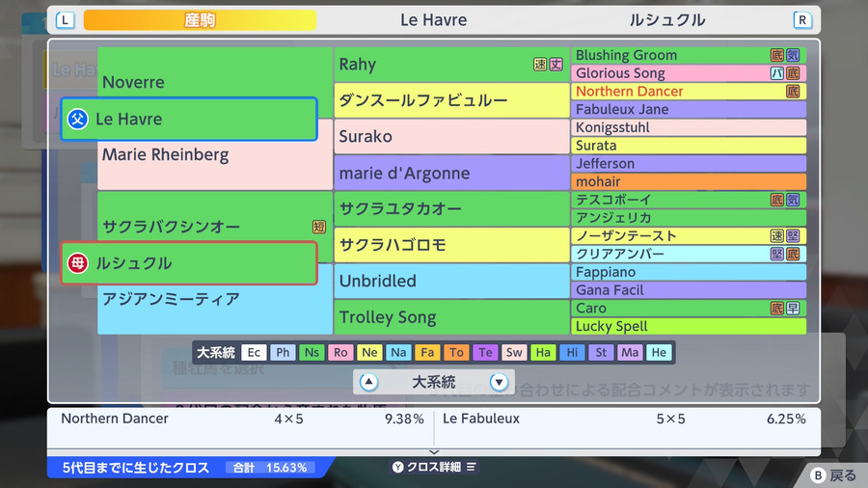The height and width of the screenshot is (488, 868).
Task: Click the 底 icon on Northern Dancer
Action: (x=793, y=92)
